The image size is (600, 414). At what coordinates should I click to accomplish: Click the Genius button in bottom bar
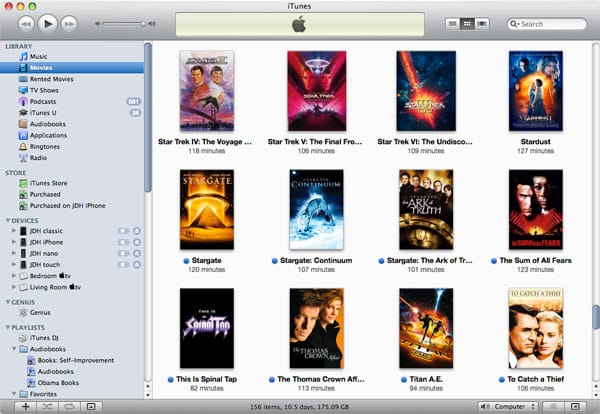[x=554, y=407]
